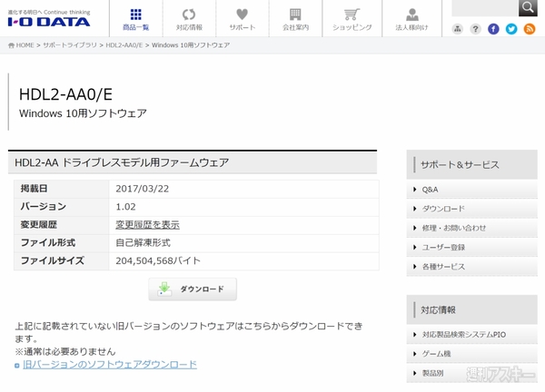Image resolution: width=545 pixels, height=392 pixels.
Task: Click the 対応情報 sidebar heading
Action: click(438, 309)
